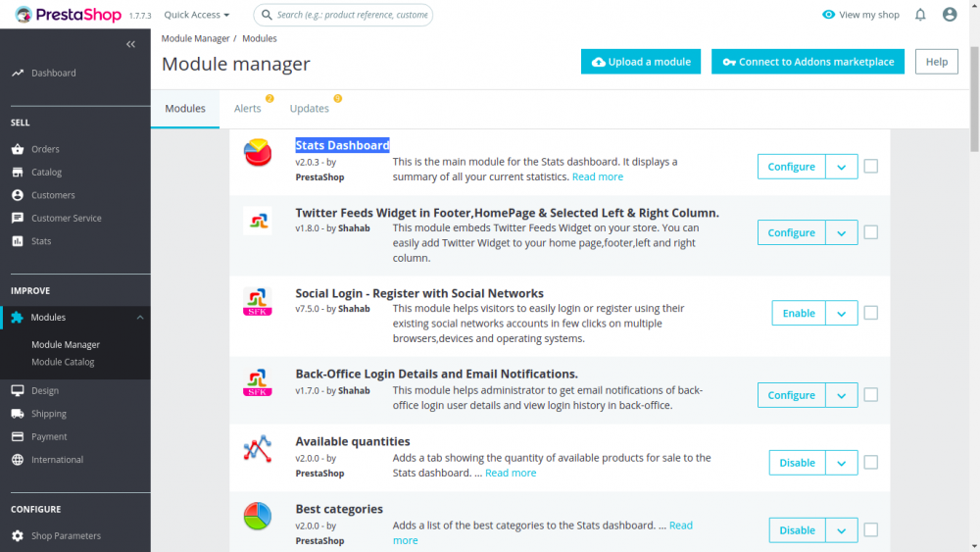Click the Shipping truck icon
This screenshot has height=552, width=980.
pyautogui.click(x=18, y=413)
